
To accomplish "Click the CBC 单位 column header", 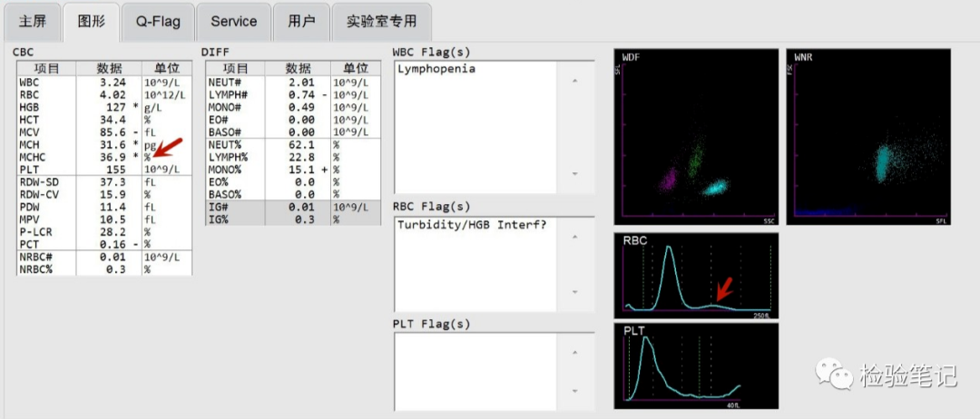I will click(x=167, y=69).
